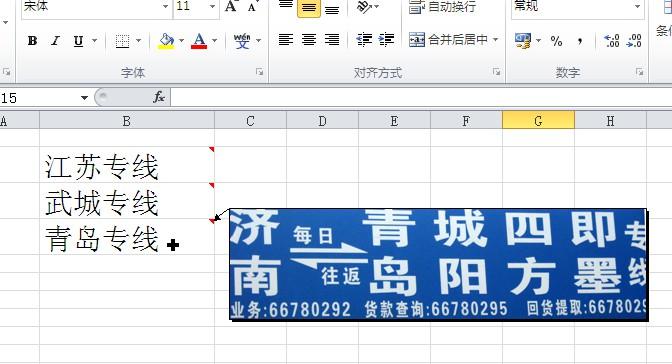Open 对齐方式 dialog launcher
This screenshot has width=672, height=364.
click(x=496, y=72)
